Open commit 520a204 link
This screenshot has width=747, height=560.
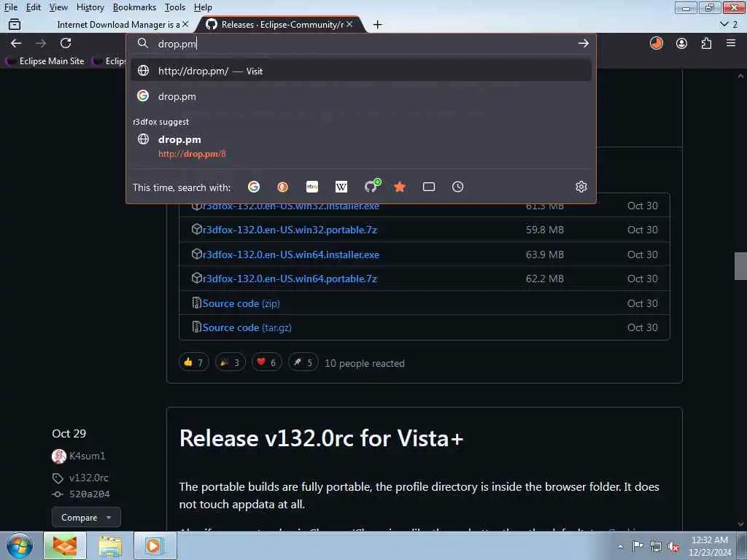point(90,494)
